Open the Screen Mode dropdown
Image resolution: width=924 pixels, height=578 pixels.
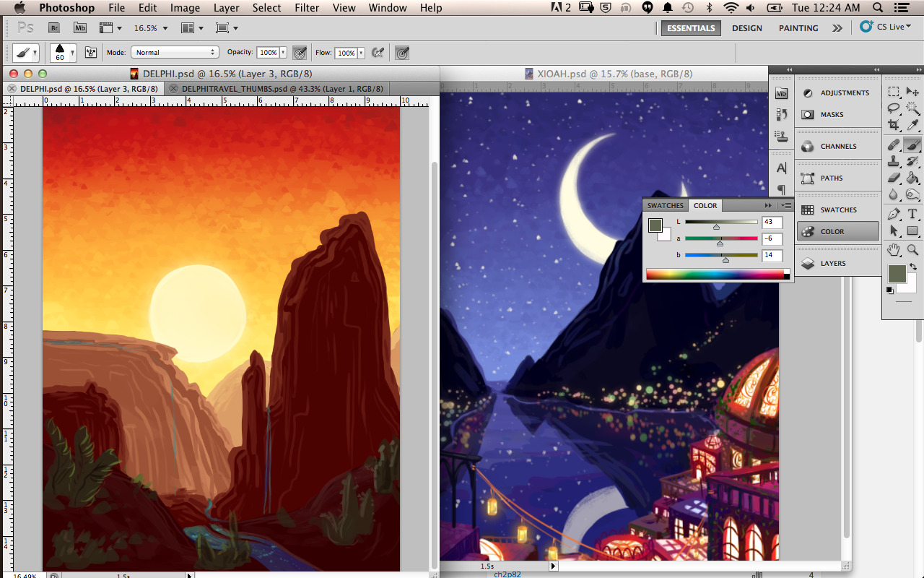click(227, 28)
